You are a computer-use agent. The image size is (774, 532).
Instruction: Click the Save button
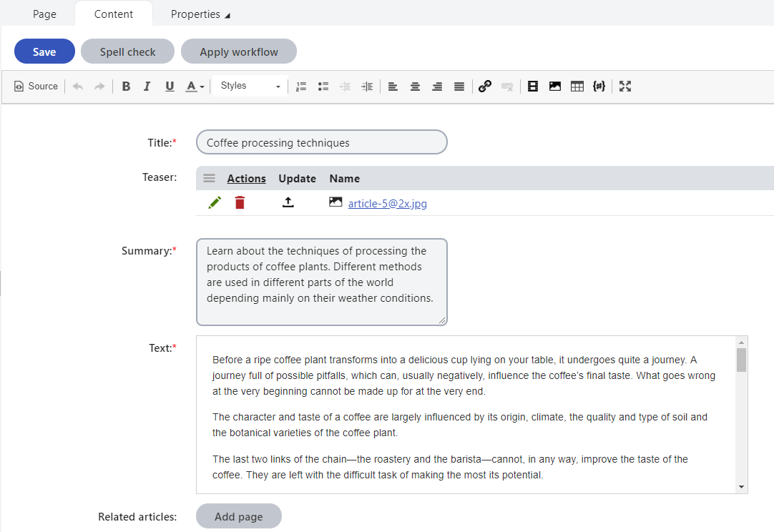click(44, 51)
